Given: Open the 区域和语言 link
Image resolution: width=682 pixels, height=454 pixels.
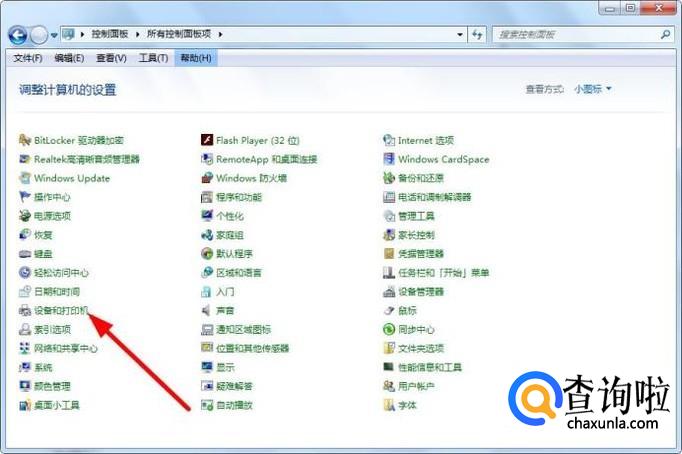Looking at the screenshot, I should 239,273.
